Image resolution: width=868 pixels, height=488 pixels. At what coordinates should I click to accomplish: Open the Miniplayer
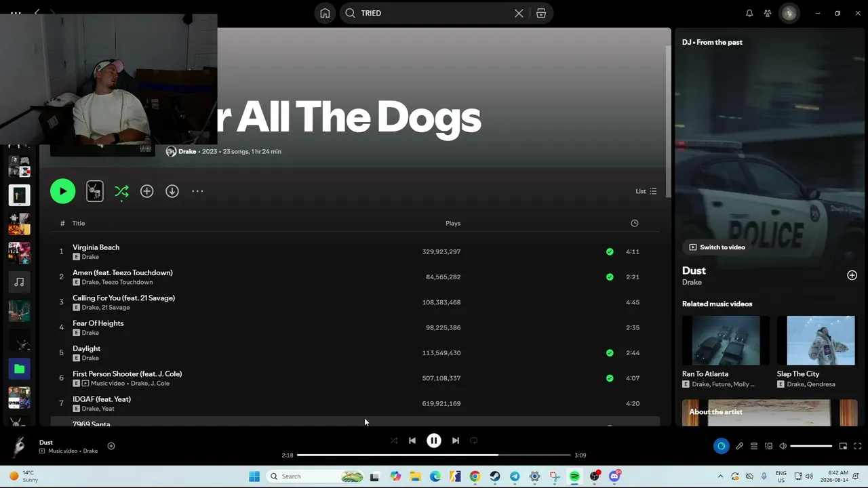pos(843,446)
